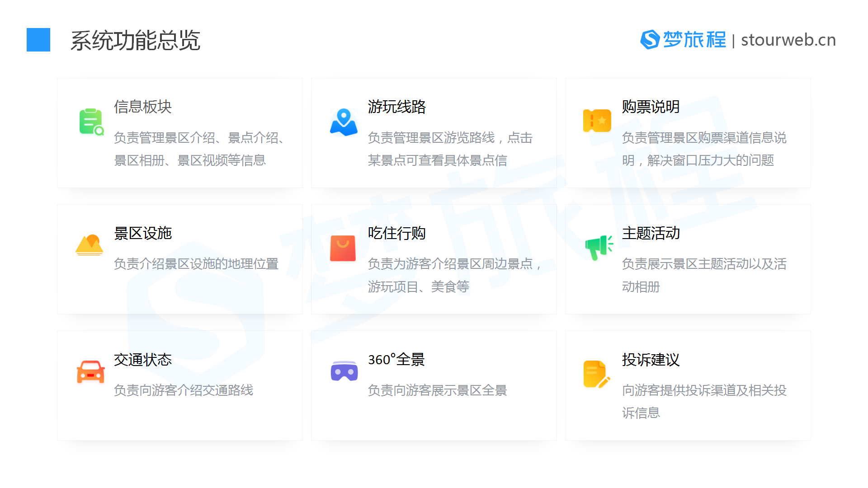Click the purple VR goggles icon for 360°全景
Screen dimensions: 868x488
coord(344,371)
